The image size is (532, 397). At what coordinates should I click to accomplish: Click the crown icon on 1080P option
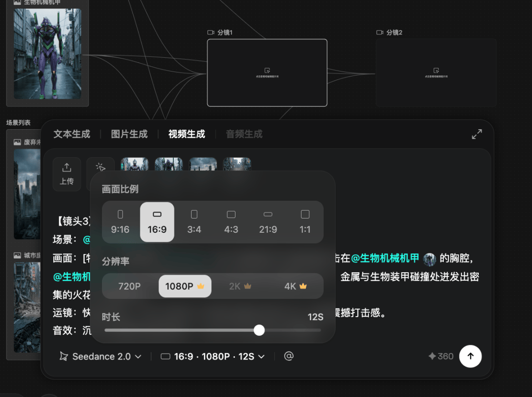(200, 286)
